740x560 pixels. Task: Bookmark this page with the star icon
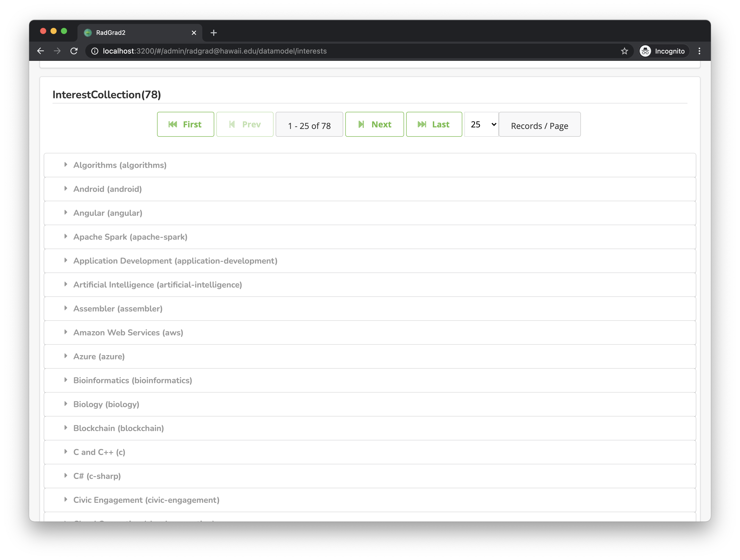624,51
